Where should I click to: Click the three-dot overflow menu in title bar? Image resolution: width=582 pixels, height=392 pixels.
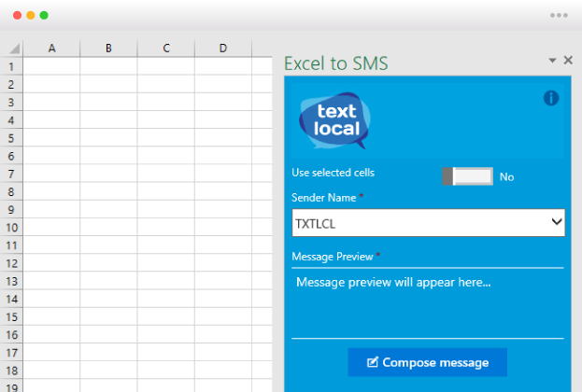pyautogui.click(x=559, y=15)
